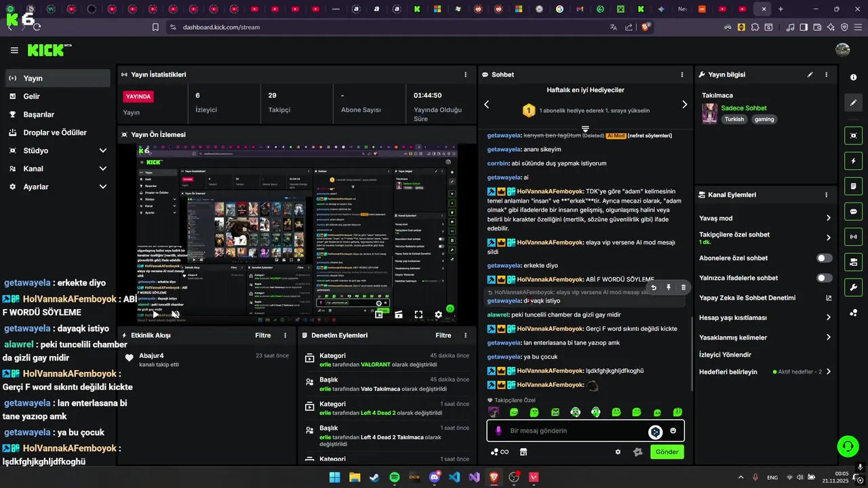Show the next top gifter with the right arrow
The width and height of the screenshot is (868, 488).
684,104
